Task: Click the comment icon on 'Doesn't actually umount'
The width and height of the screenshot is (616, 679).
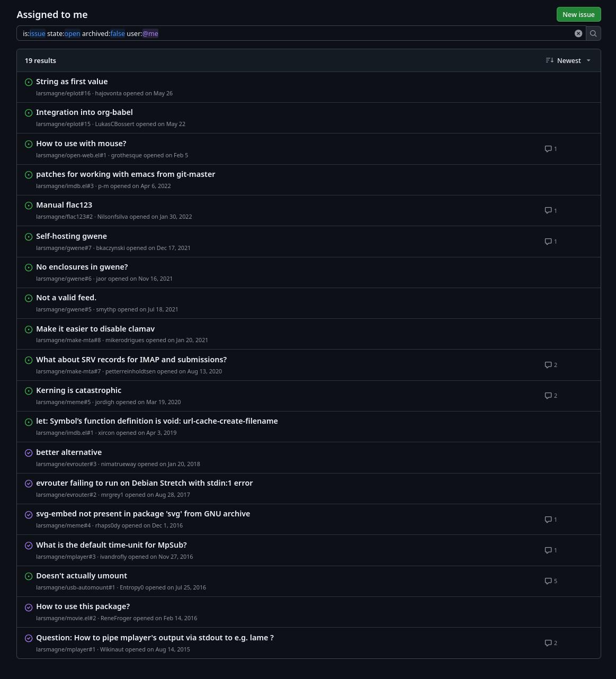Action: point(548,581)
